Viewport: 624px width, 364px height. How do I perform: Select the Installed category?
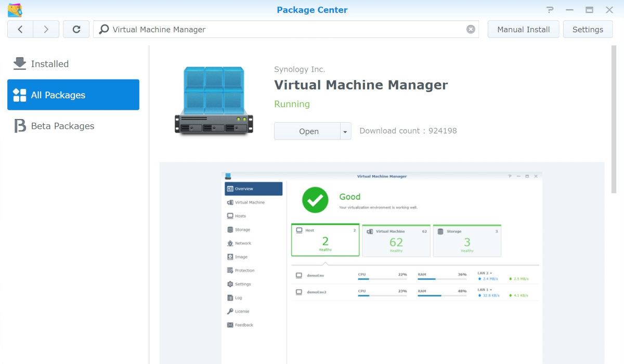pyautogui.click(x=50, y=64)
